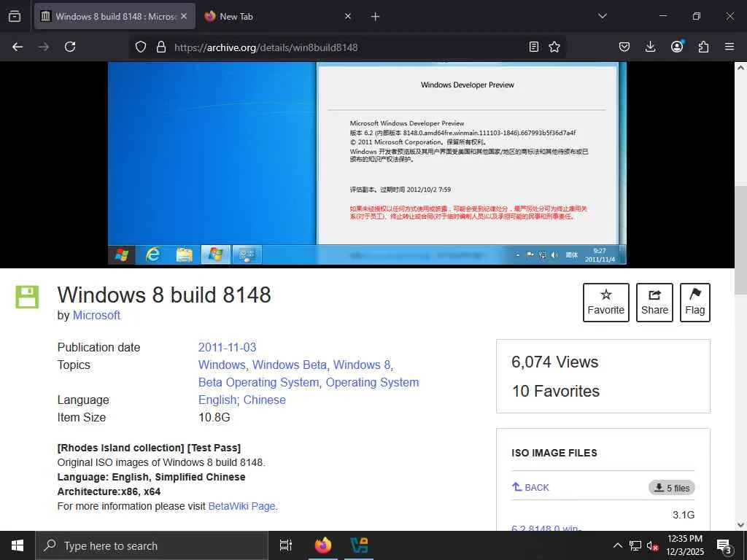Open Task View on taskbar
Screen dimensions: 747x560
pyautogui.click(x=285, y=545)
